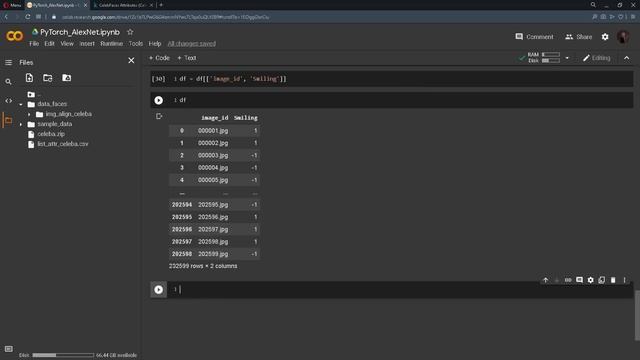
Task: Switch to the CelebFaces Attributes tab
Action: click(x=123, y=5)
